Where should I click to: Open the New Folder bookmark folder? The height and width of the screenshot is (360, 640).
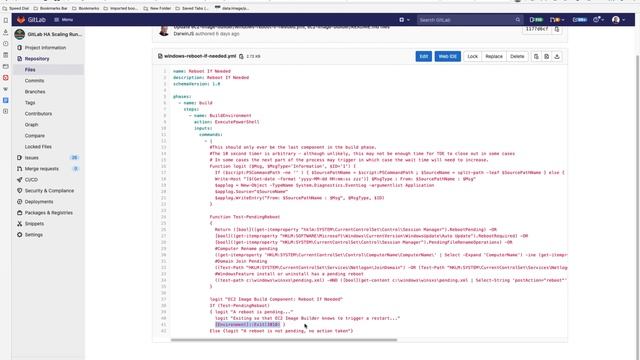(157, 8)
